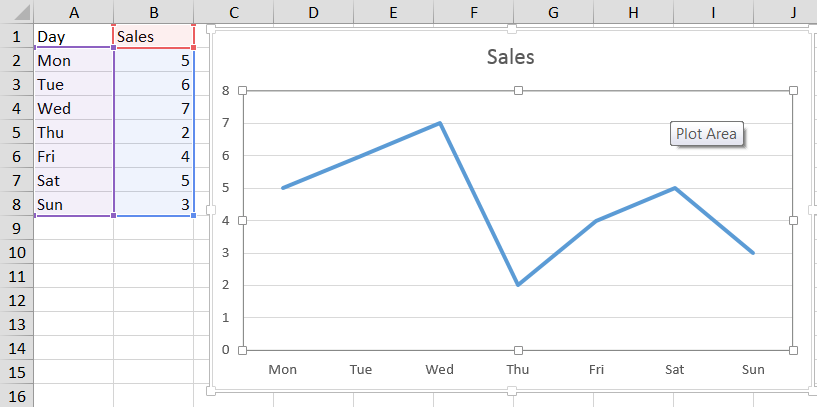Click the "Sales" header cell in column B
Image resolution: width=817 pixels, height=407 pixels.
(x=154, y=36)
